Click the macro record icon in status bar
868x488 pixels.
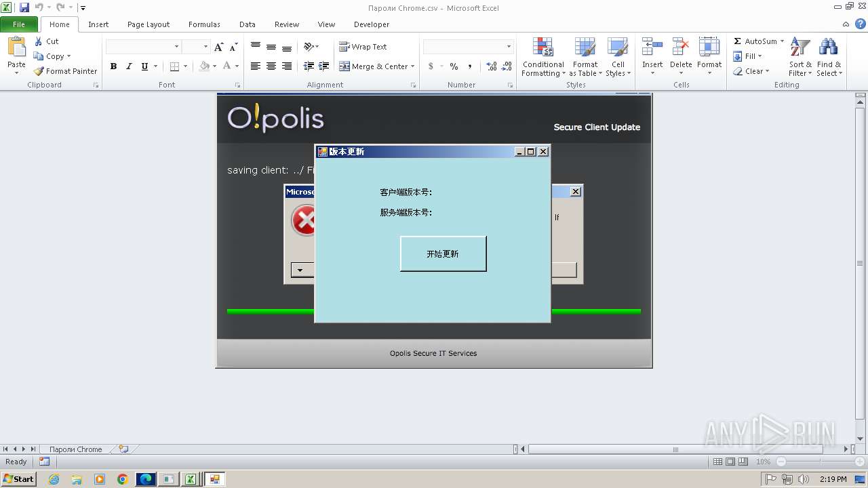click(x=44, y=462)
